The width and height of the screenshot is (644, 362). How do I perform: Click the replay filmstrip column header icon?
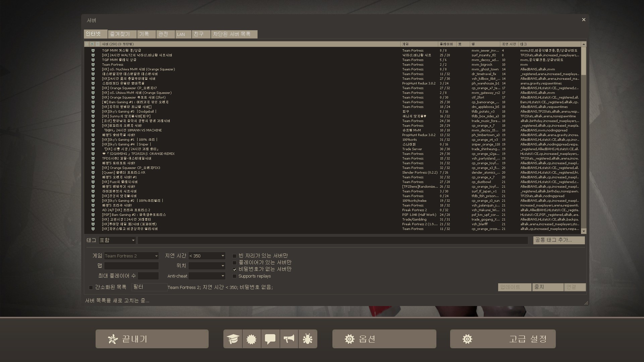tap(98, 44)
